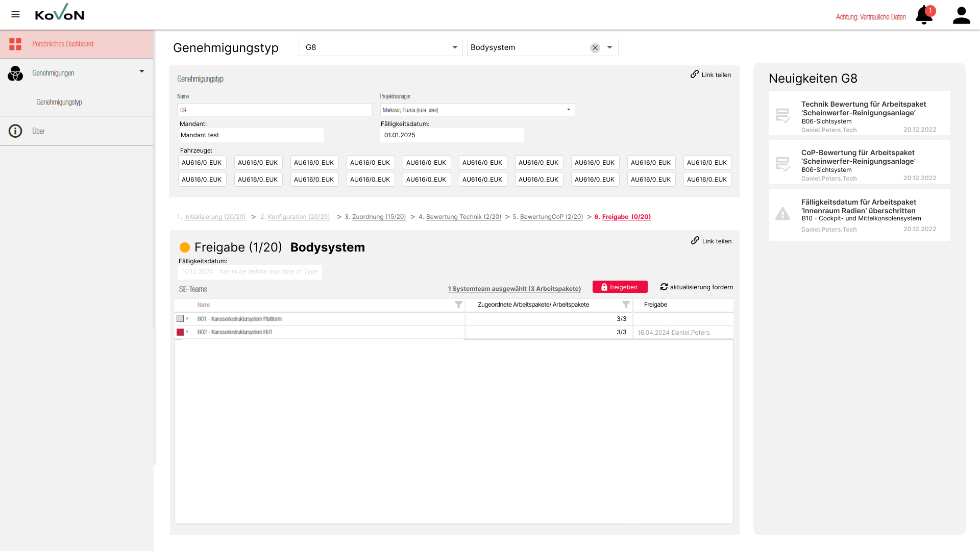Open the user profile icon
The width and height of the screenshot is (980, 551).
tap(961, 15)
